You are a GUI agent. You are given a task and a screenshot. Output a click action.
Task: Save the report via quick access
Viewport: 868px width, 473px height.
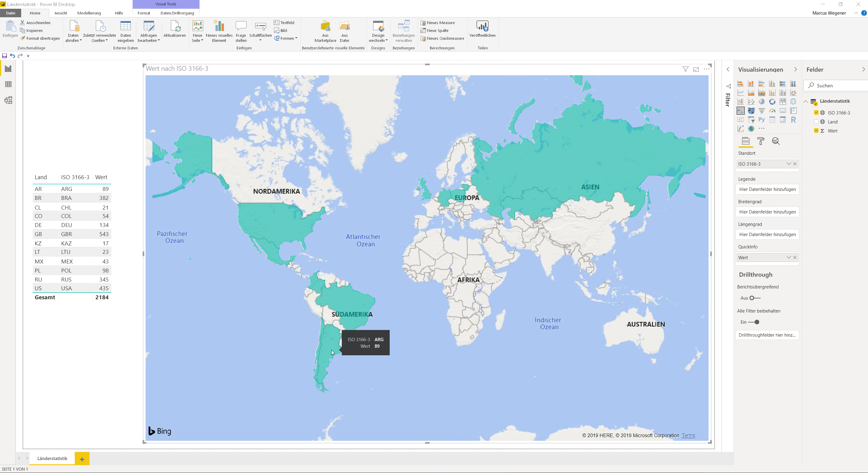tap(5, 55)
